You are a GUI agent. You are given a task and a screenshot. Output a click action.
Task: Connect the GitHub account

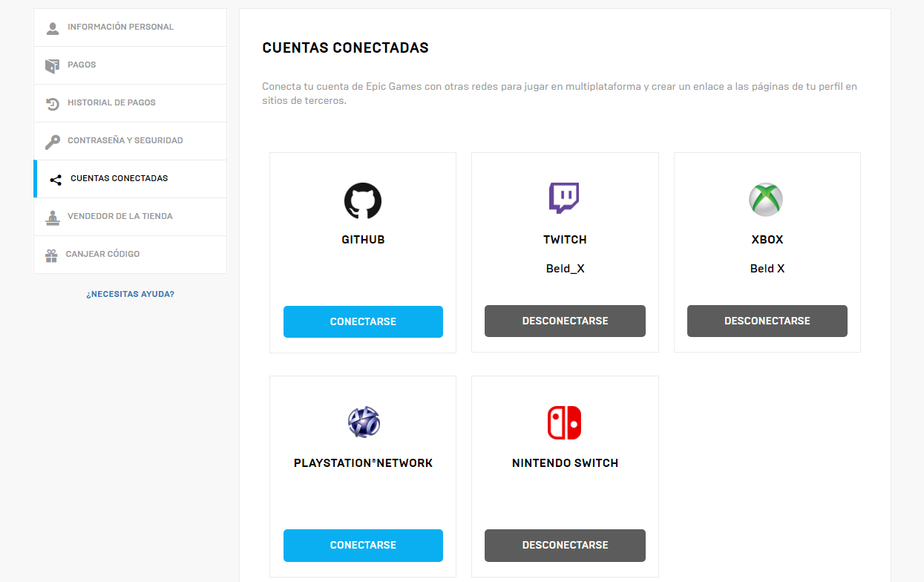point(363,321)
